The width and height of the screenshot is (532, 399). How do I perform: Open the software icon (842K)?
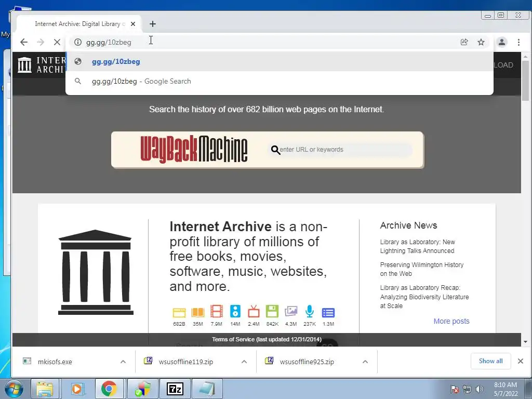pyautogui.click(x=272, y=312)
